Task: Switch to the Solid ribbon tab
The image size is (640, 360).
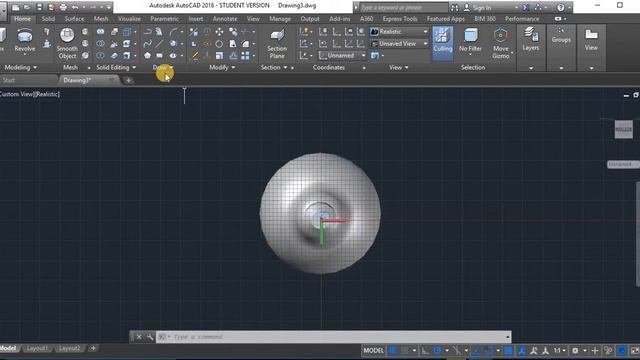Action: click(48, 19)
